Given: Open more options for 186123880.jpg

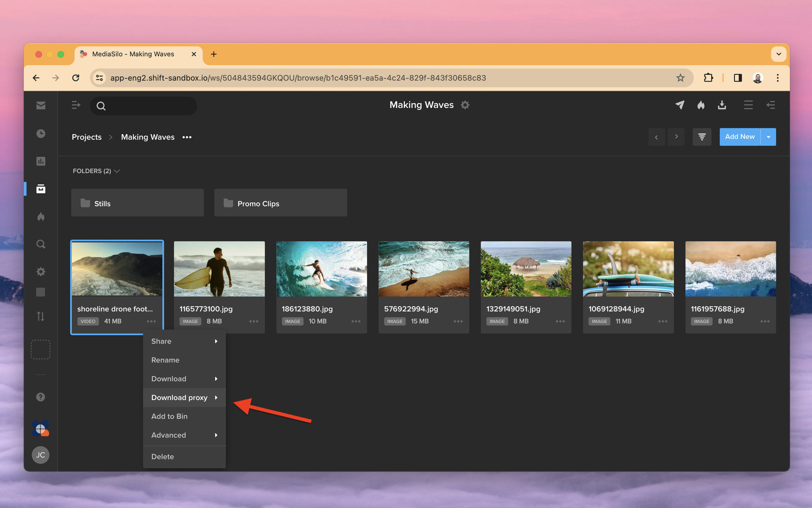Looking at the screenshot, I should point(356,321).
